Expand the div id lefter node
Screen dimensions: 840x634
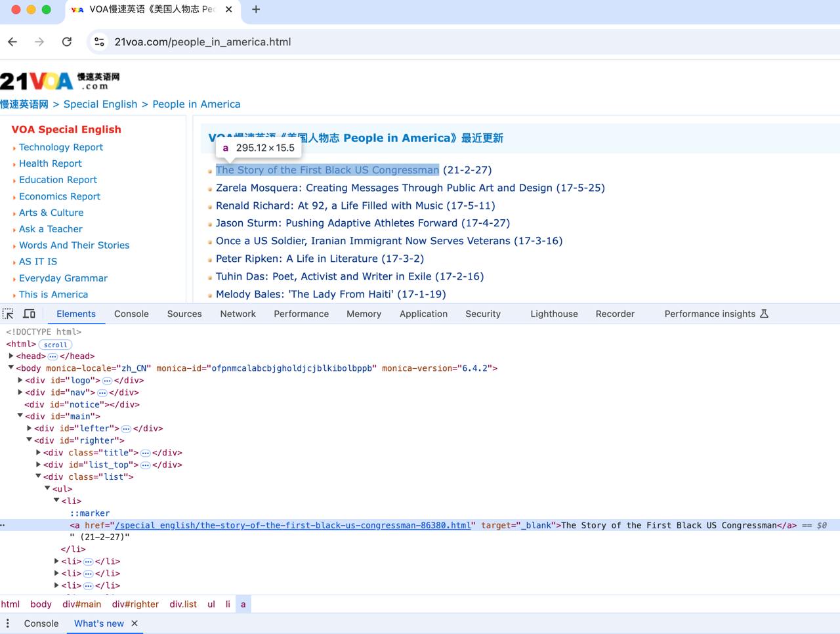click(30, 428)
